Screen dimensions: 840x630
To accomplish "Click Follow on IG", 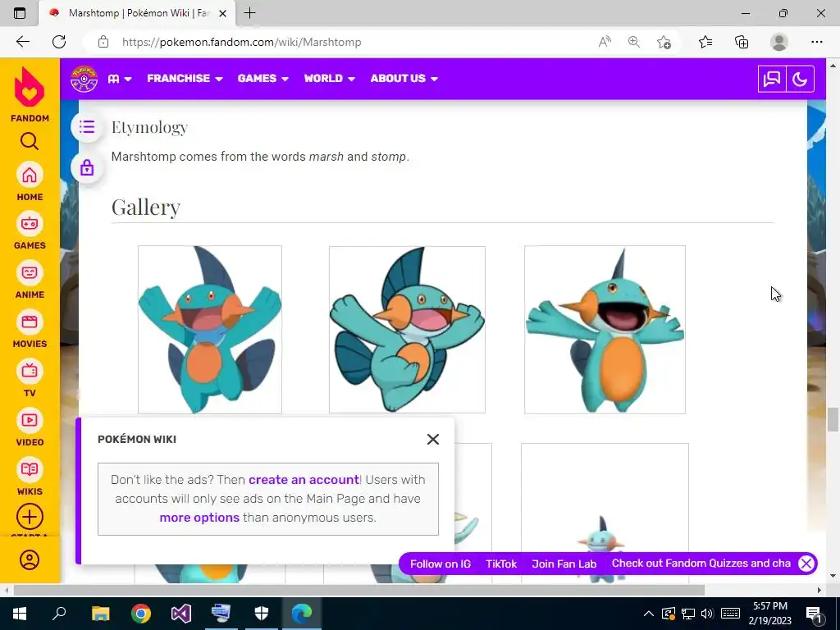I will pos(441,564).
